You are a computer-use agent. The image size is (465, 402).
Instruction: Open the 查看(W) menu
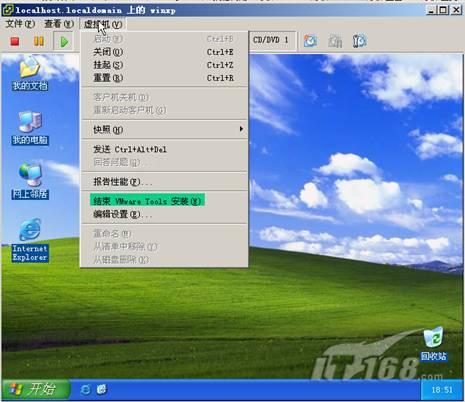click(x=59, y=24)
